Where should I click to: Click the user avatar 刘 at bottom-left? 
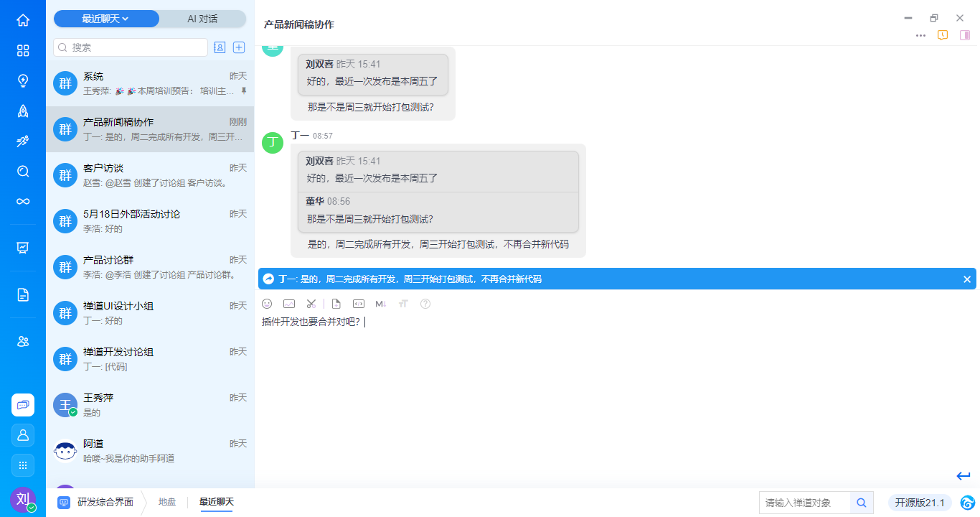coord(23,499)
